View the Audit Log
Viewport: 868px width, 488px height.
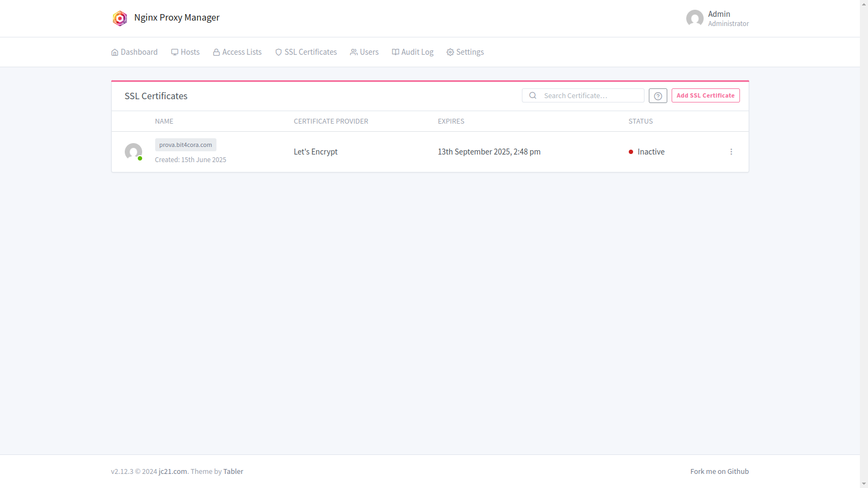tap(413, 52)
